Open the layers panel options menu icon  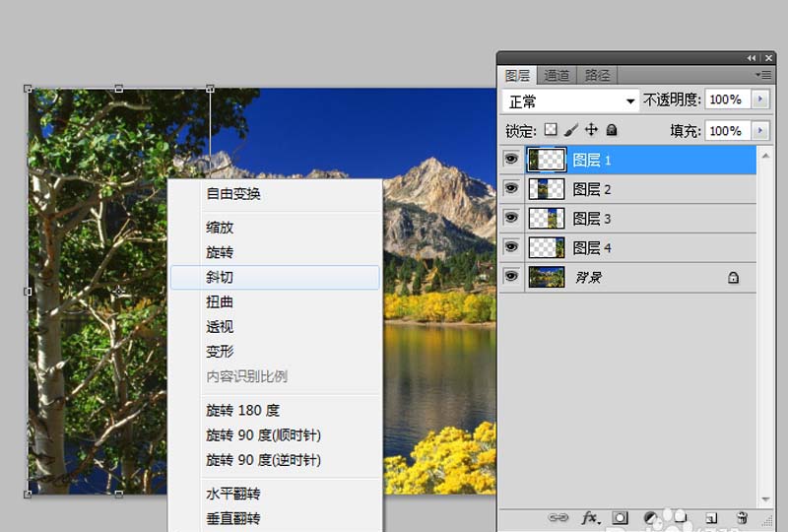pyautogui.click(x=763, y=75)
